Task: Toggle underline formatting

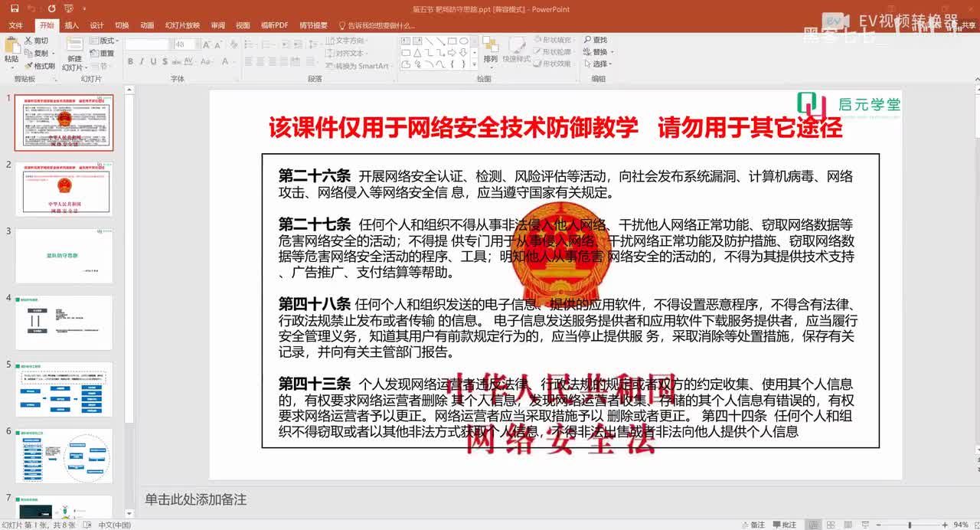Action: click(x=153, y=62)
